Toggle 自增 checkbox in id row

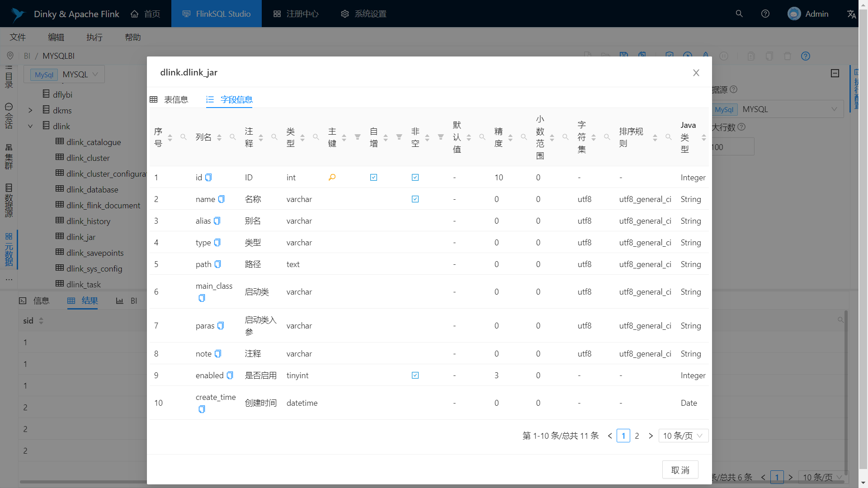click(373, 178)
